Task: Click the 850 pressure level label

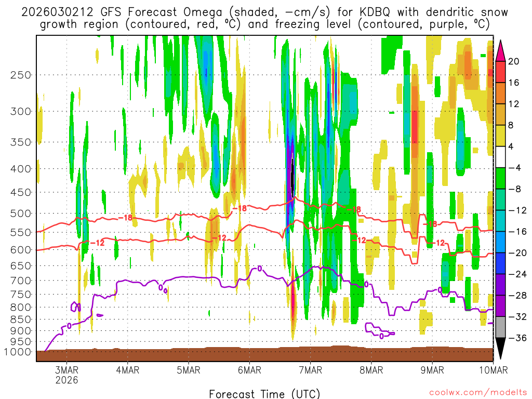Action: [21, 320]
